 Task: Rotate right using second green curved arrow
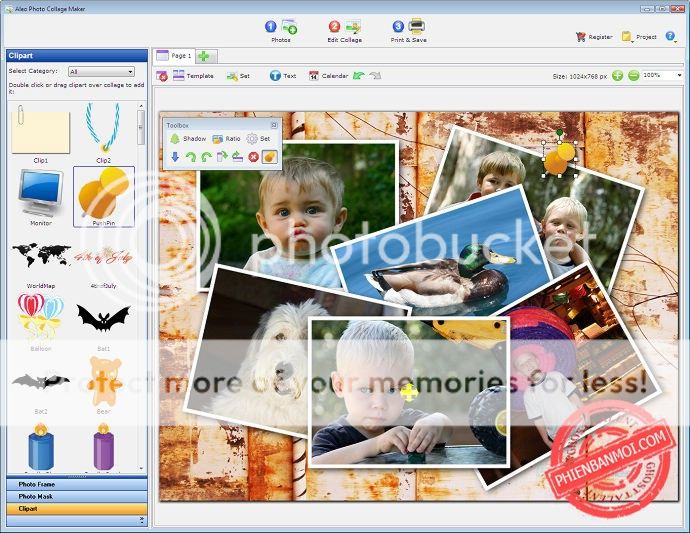point(206,157)
